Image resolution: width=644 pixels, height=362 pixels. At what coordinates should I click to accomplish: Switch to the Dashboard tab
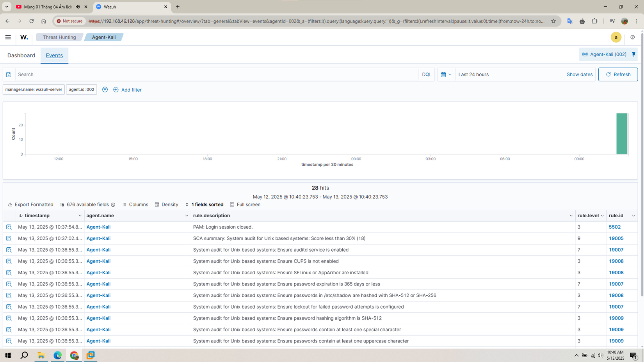click(x=21, y=55)
